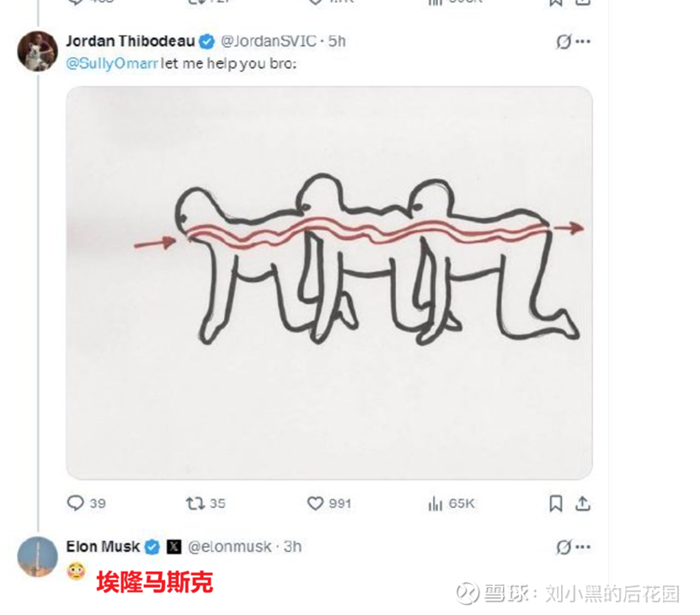This screenshot has height=615, width=700.
Task: Click reply icon on Jordan Thibodeau's tweet
Action: click(x=75, y=503)
